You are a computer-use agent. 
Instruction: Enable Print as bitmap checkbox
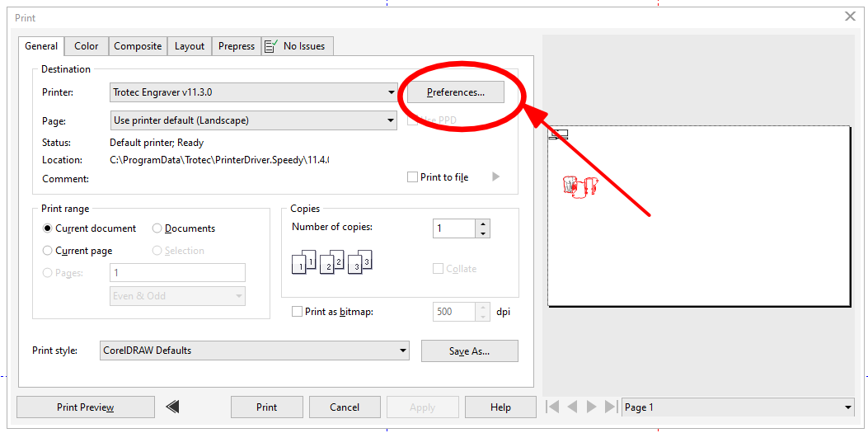[298, 312]
